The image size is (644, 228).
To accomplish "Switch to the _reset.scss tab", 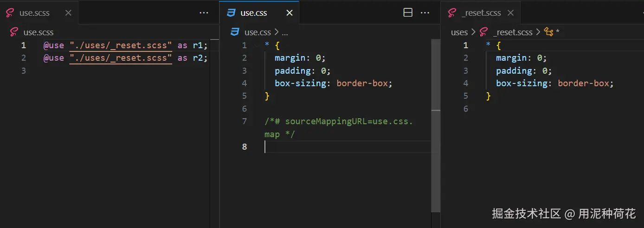I will point(481,13).
